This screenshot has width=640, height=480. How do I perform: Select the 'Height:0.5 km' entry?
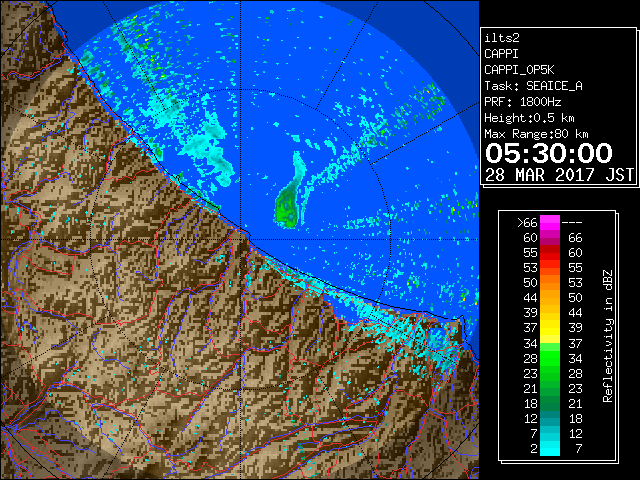click(529, 118)
